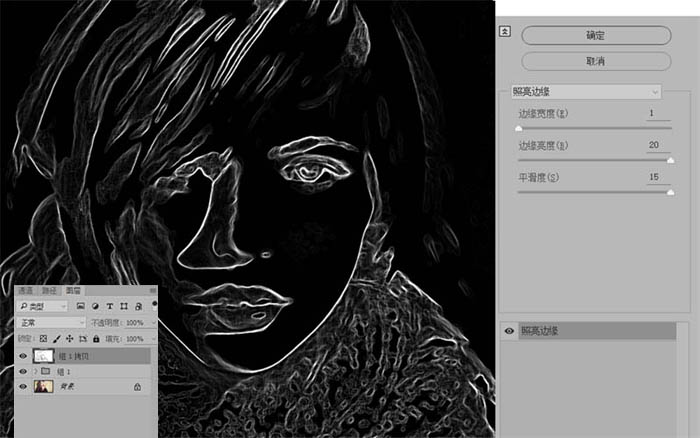This screenshot has height=438, width=700.
Task: Select the 组 1 group name
Action: (63, 371)
